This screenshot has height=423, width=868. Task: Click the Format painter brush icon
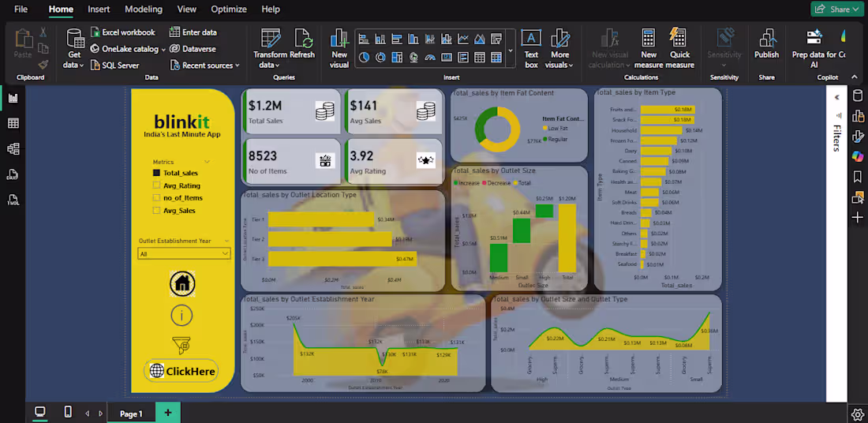[43, 64]
